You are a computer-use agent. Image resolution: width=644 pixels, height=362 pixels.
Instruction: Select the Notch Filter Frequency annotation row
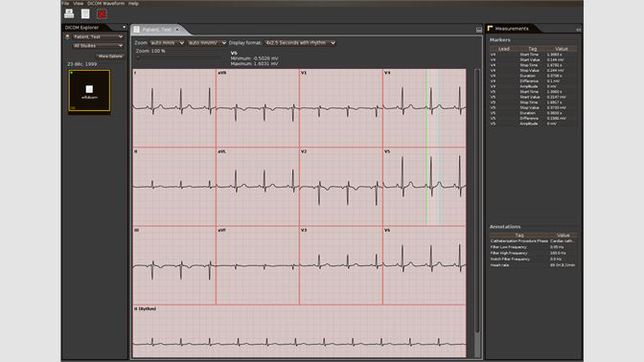tap(533, 259)
